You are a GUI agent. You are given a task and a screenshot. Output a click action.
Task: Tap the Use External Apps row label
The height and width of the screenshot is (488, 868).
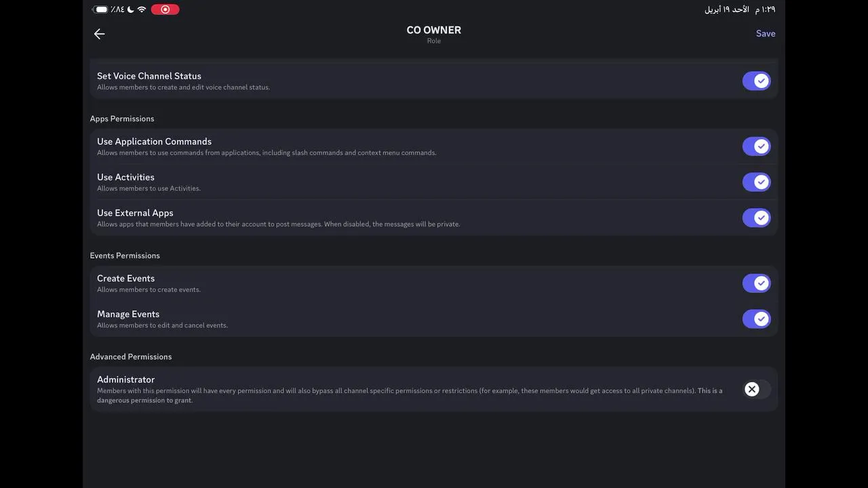click(x=135, y=213)
